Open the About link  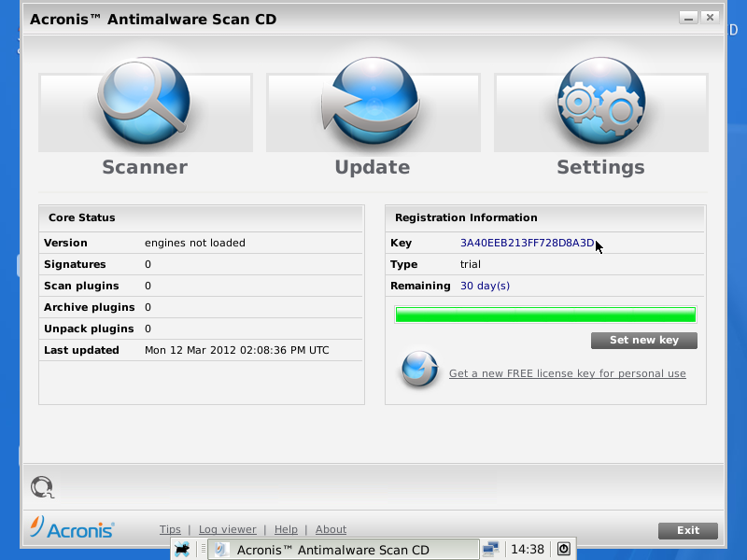tap(331, 529)
